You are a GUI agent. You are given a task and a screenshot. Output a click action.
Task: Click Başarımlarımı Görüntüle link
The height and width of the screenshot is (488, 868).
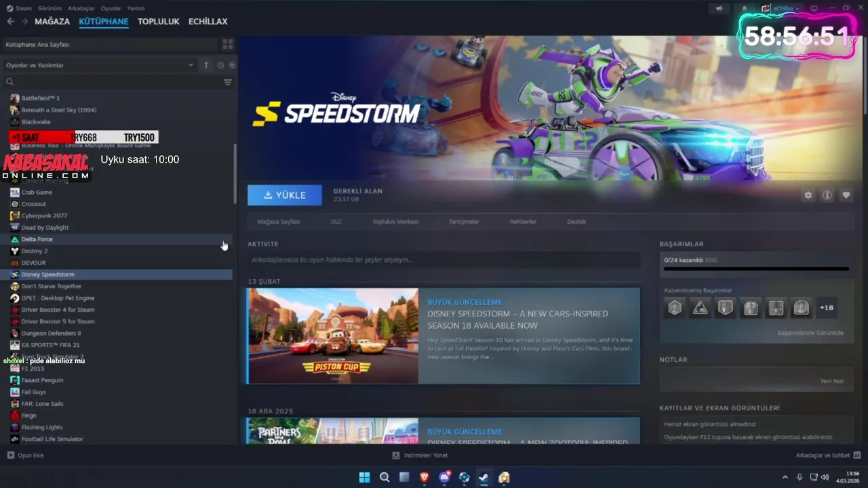click(810, 333)
